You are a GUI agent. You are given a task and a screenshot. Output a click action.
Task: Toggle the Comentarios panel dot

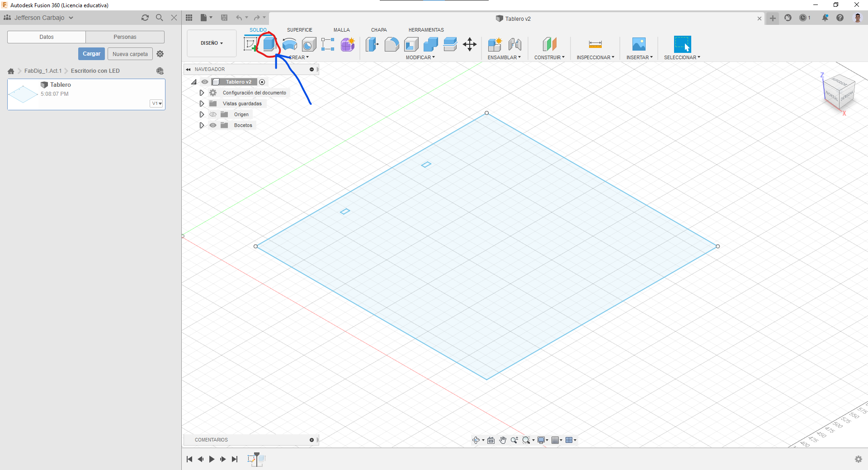312,440
